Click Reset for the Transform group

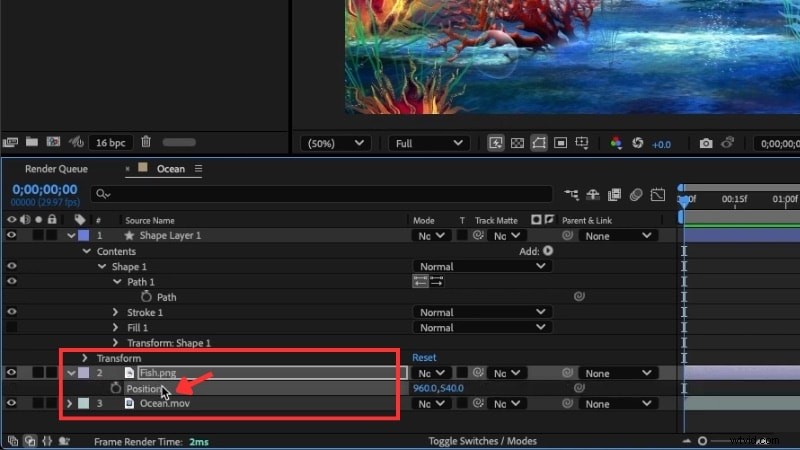424,358
